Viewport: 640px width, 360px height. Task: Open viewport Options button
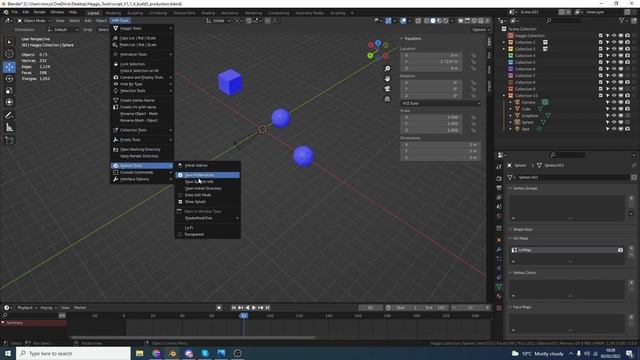click(x=480, y=30)
